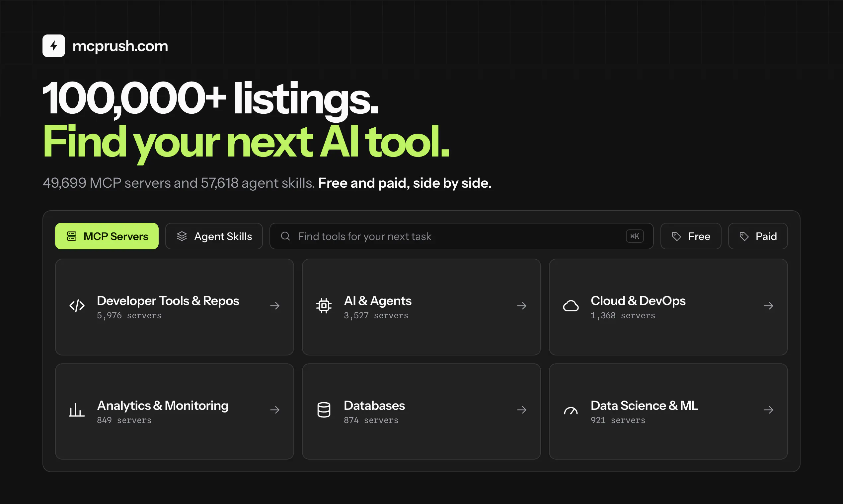Focus the Find tools search field
The image size is (843, 504).
461,236
